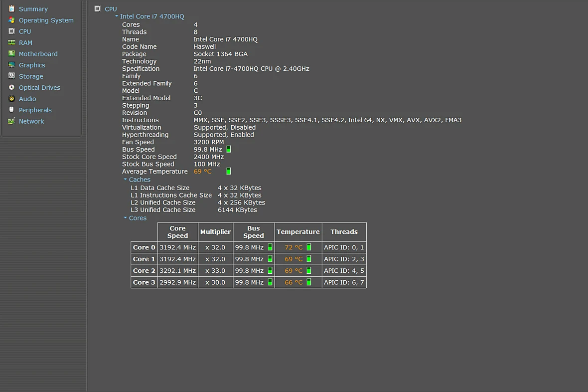Click the Core 3 row label
Viewport: 588px width, 392px height.
(144, 282)
